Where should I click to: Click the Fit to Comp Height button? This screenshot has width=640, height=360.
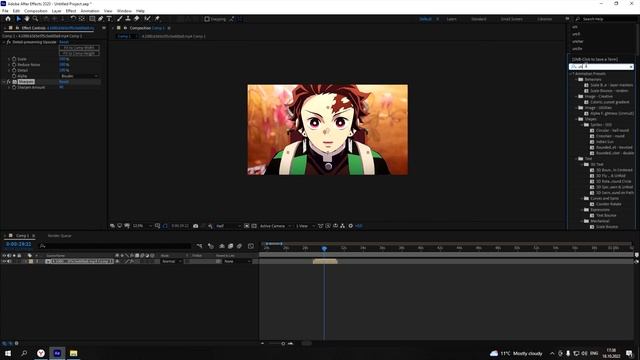tap(79, 53)
